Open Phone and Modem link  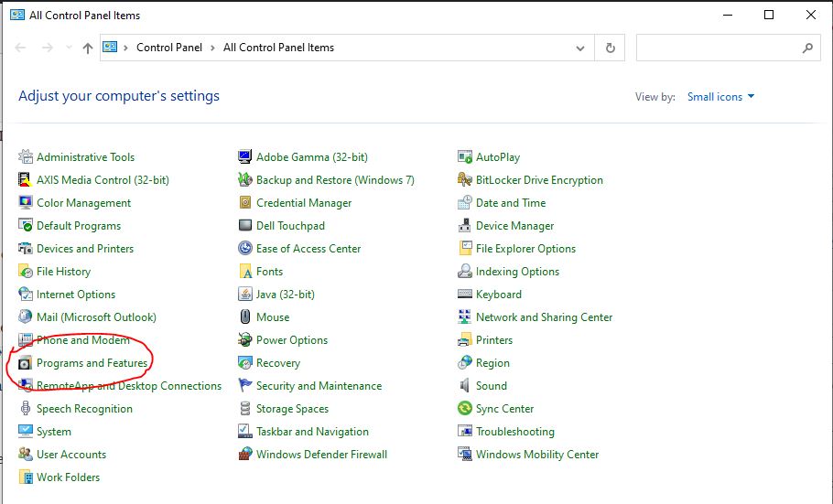(83, 340)
